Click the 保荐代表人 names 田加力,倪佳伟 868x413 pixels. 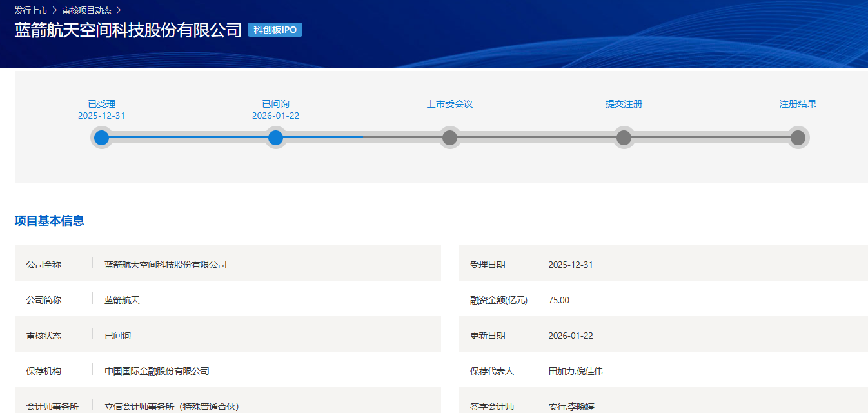coord(575,371)
